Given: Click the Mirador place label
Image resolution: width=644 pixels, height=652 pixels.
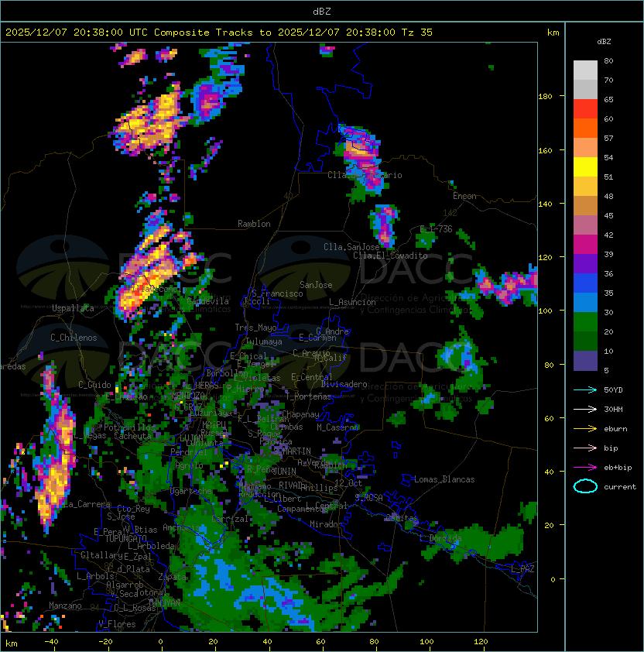Looking at the screenshot, I should 327,524.
